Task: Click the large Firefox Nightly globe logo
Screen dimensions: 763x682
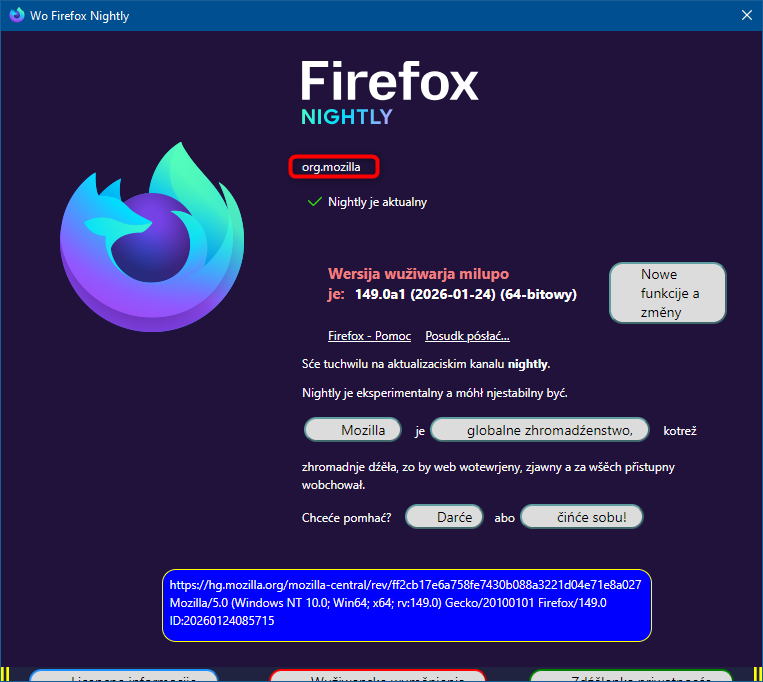Action: 152,237
